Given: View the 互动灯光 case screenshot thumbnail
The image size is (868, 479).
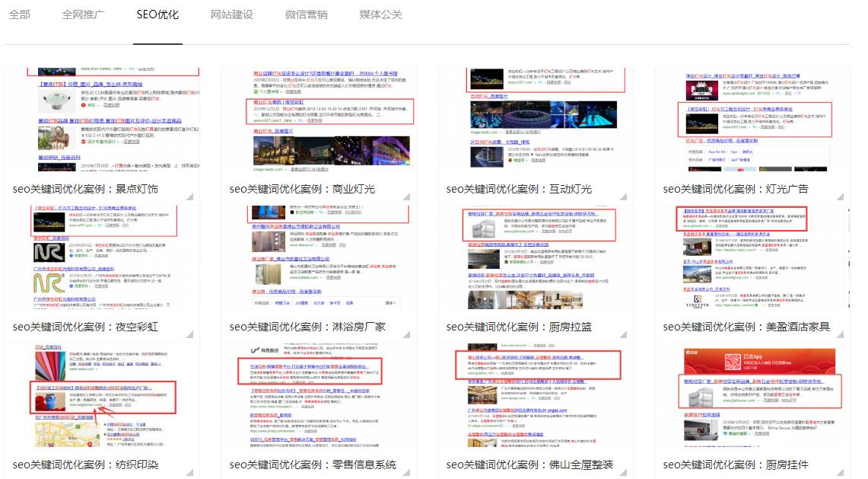Looking at the screenshot, I should 536,122.
